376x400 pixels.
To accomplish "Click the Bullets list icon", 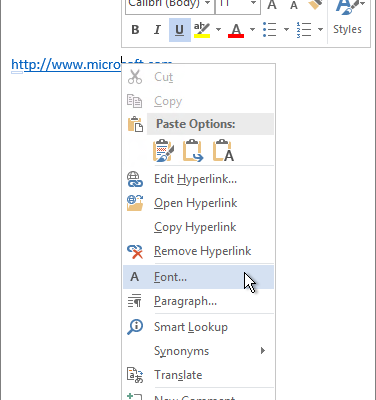I will click(x=270, y=30).
